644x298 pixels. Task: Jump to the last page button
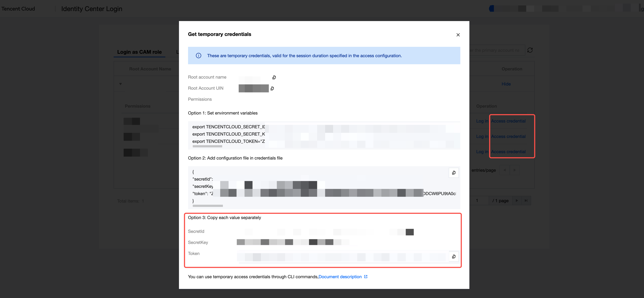526,201
